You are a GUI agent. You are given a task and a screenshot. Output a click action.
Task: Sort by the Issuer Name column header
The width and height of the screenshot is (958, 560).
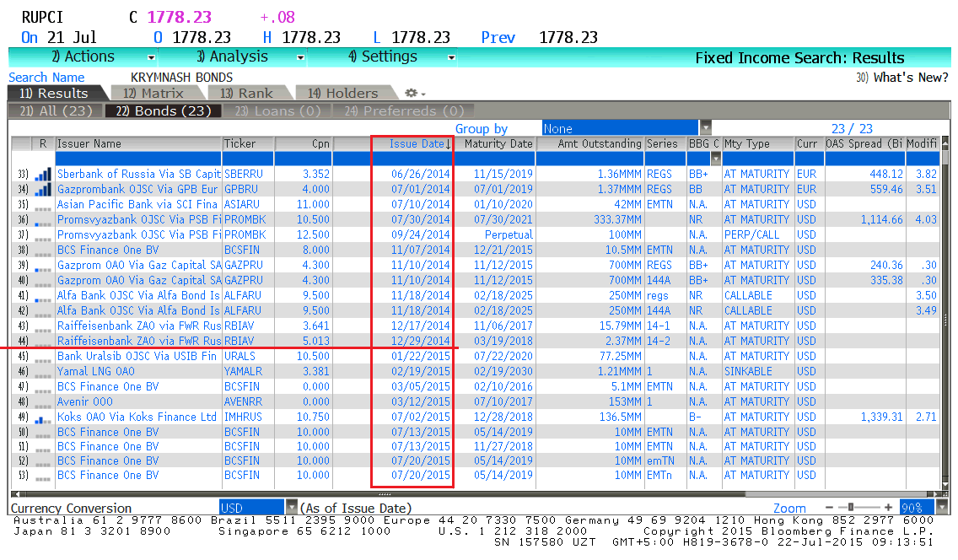(x=138, y=143)
